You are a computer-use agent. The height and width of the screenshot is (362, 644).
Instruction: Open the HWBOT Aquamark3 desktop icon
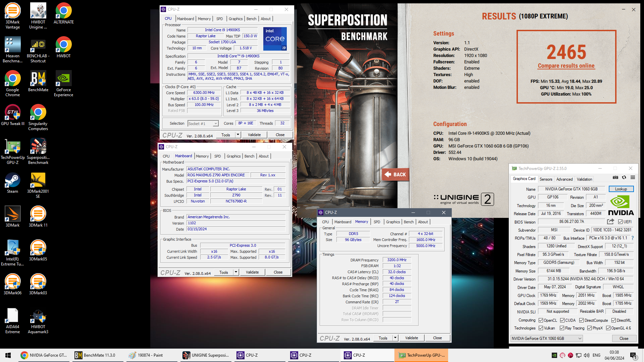38,320
